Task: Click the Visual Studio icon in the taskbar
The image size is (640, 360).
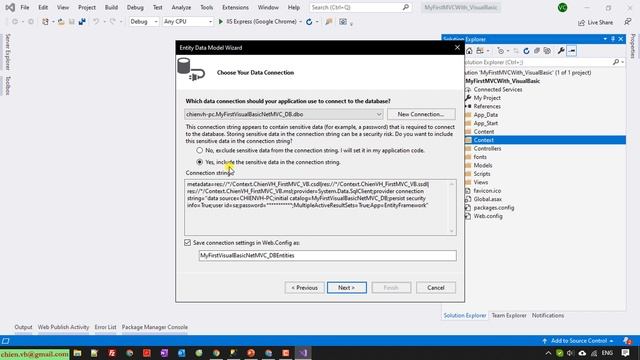Action: [303, 353]
